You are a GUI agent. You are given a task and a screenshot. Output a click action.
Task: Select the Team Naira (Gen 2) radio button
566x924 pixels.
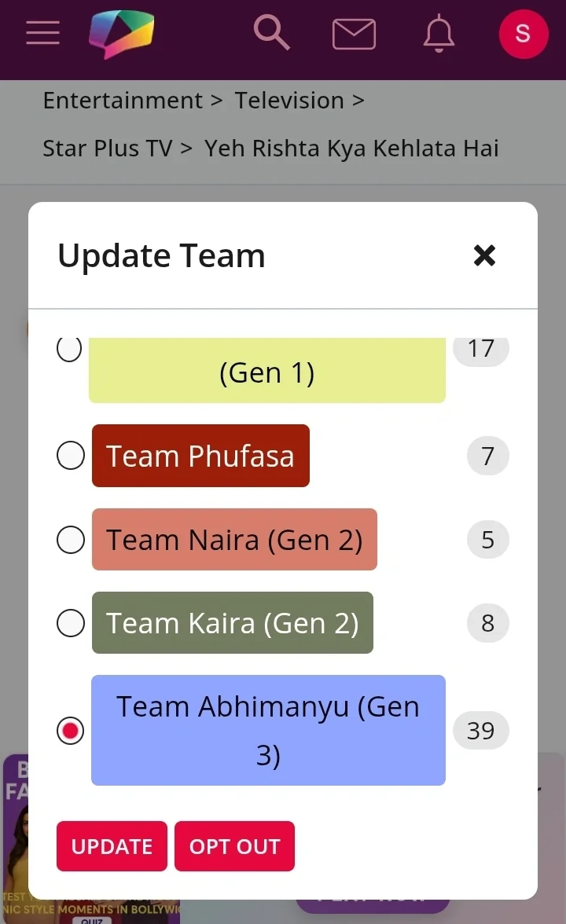[71, 540]
